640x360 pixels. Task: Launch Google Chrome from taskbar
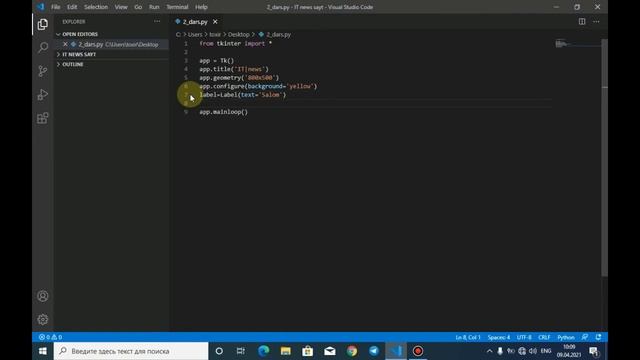(352, 351)
